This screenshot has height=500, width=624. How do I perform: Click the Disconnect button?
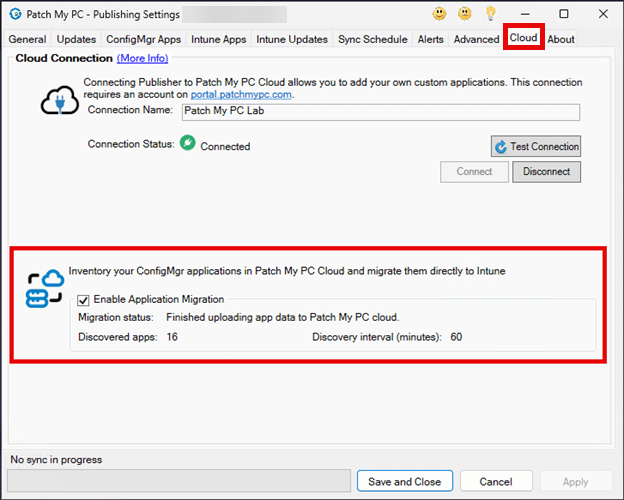[x=546, y=172]
